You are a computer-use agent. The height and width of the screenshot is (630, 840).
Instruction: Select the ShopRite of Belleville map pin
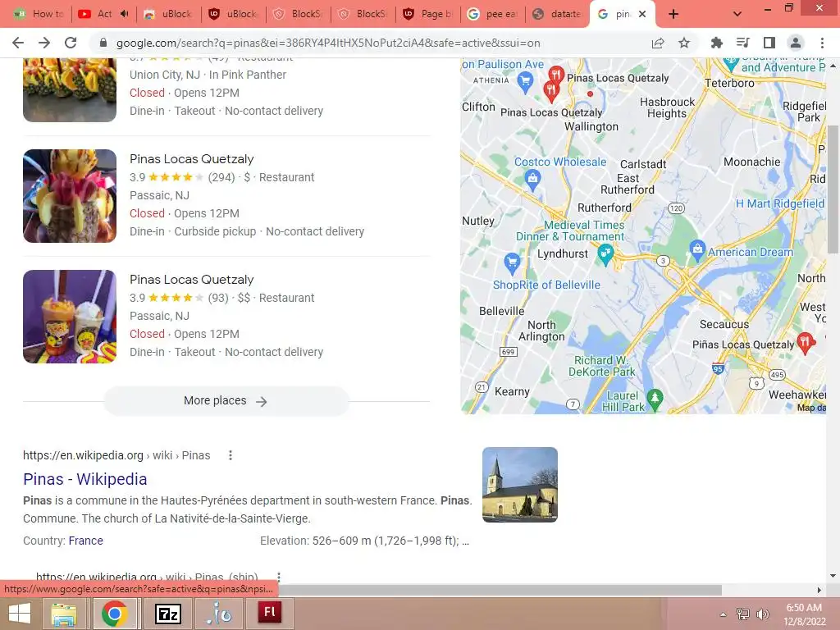(x=512, y=262)
